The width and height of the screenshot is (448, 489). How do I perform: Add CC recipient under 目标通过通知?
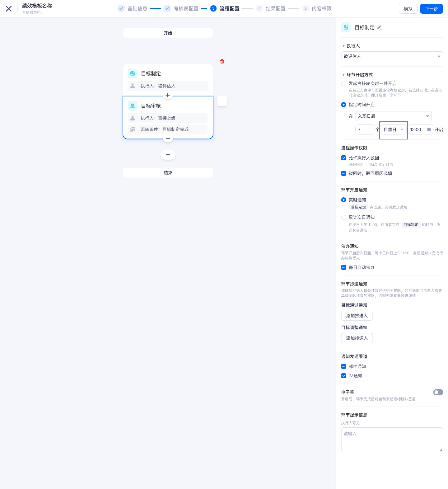coord(357,316)
